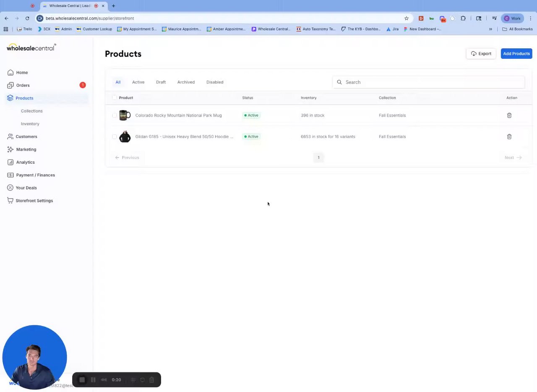This screenshot has height=392, width=537.
Task: Bookmark this page with the star icon
Action: [x=407, y=18]
